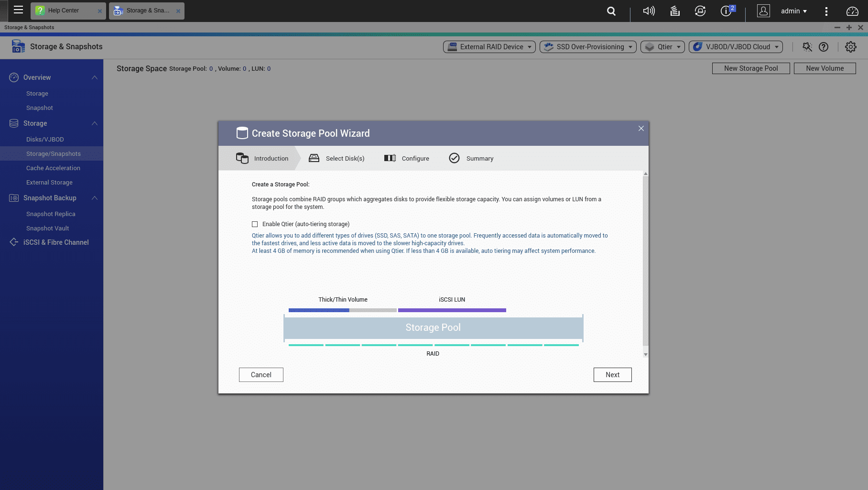Open External Storage in sidebar
868x490 pixels.
49,183
